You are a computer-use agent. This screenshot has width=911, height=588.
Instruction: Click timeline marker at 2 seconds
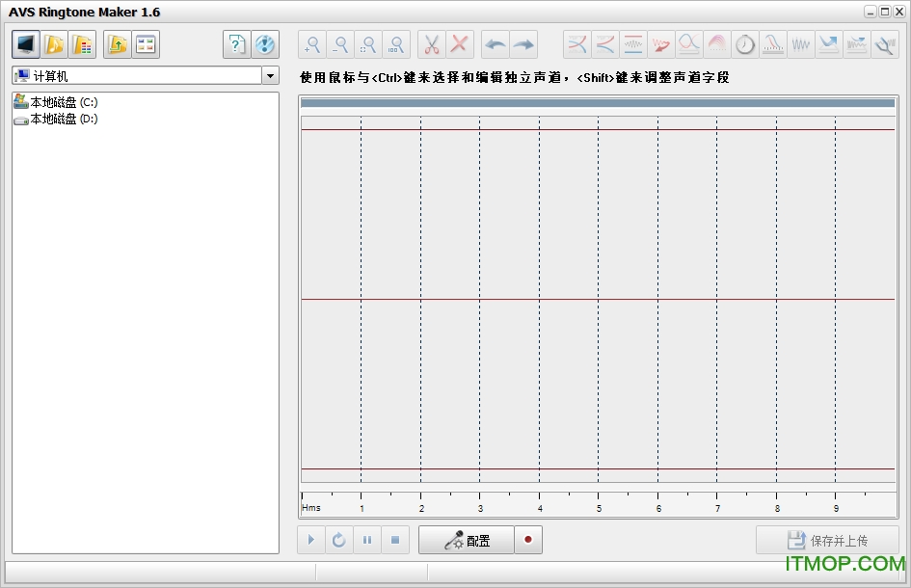tap(422, 508)
